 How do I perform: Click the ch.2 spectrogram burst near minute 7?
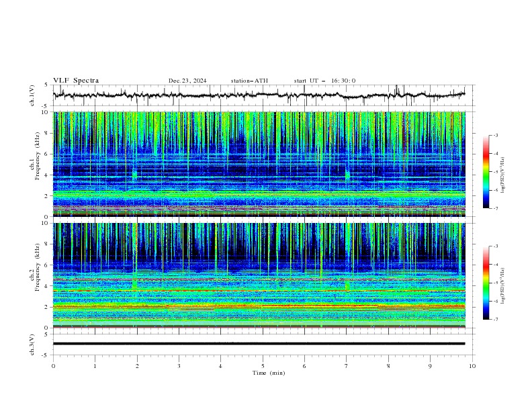(x=347, y=285)
